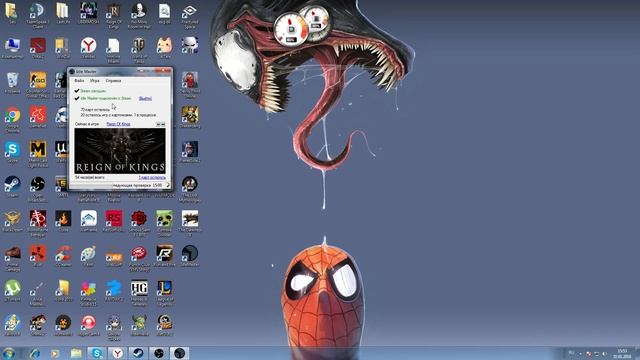Image resolution: width=640 pixels, height=360 pixels.
Task: Select the CS:GO desktop shortcut
Action: pyautogui.click(x=38, y=84)
